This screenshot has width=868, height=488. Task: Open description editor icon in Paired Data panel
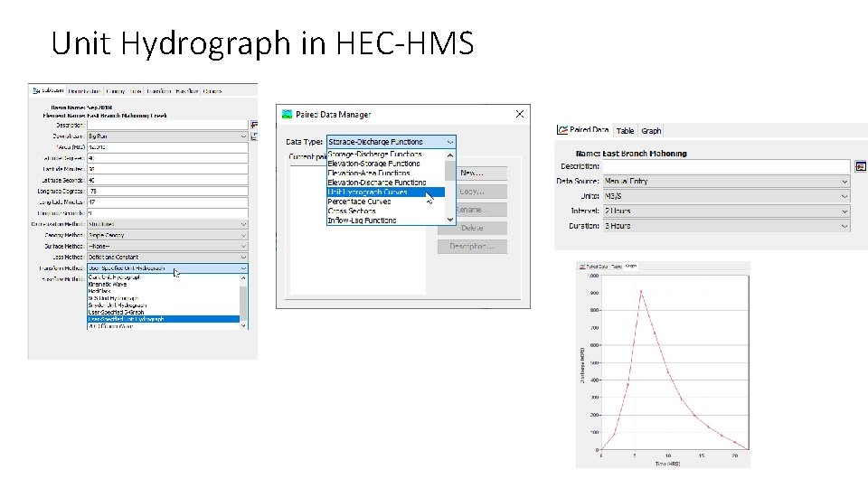pos(860,166)
